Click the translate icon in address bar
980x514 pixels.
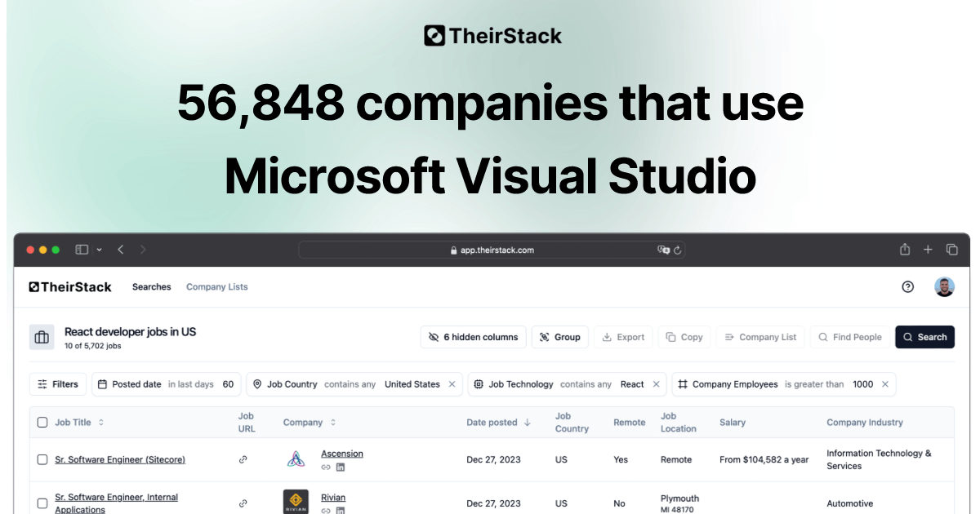coord(663,250)
